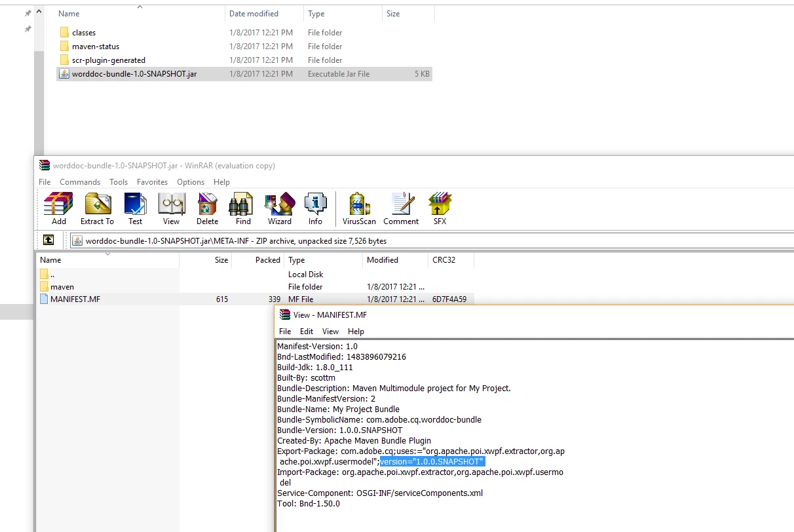Click the 'Tool: Bnd-1.50.0' line
This screenshot has width=794, height=532.
tap(309, 504)
